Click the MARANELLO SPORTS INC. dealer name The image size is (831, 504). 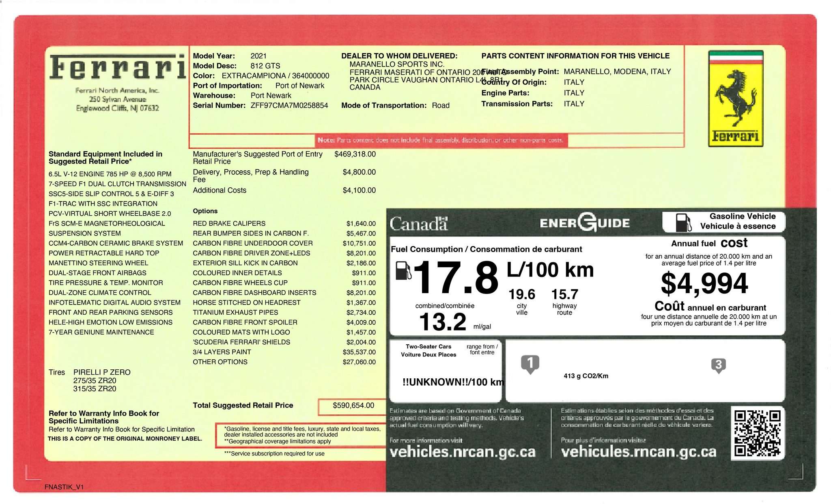point(397,64)
